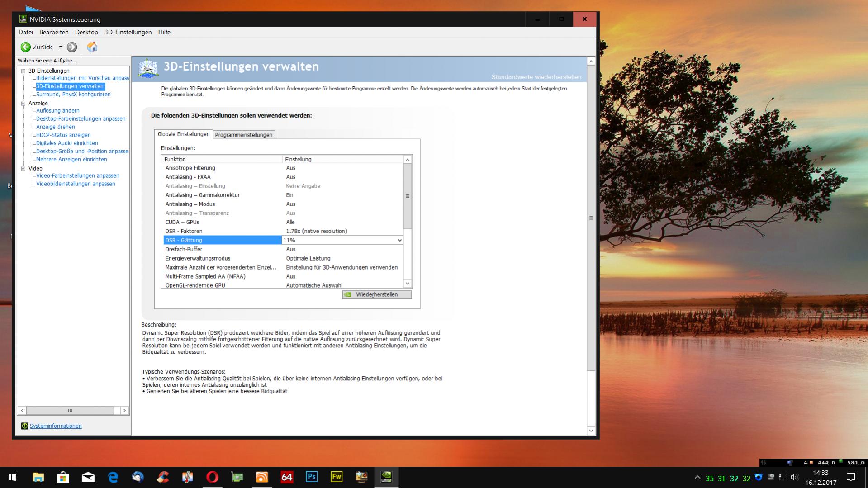
Task: Open Mehrere Anzeigen einrichten
Action: [x=71, y=160]
